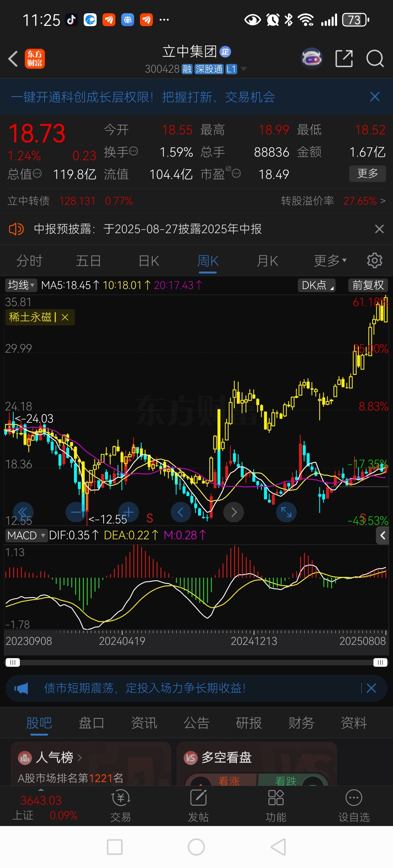Move chart right with right chevron
The width and height of the screenshot is (393, 868).
tap(233, 512)
